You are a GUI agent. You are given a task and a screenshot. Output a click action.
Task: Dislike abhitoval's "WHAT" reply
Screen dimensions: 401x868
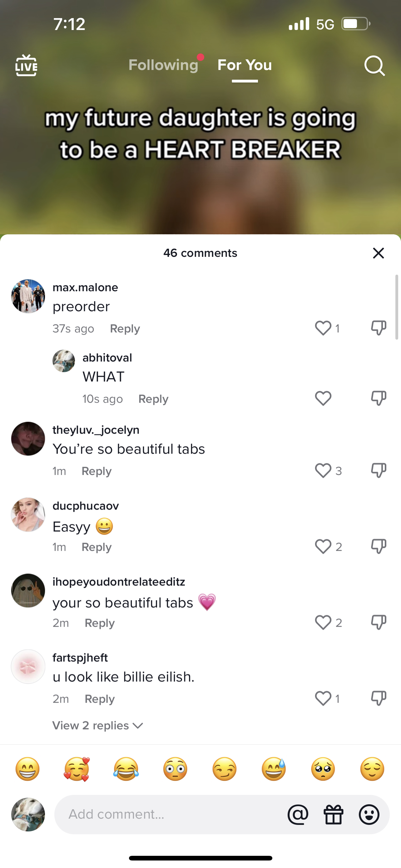point(379,398)
